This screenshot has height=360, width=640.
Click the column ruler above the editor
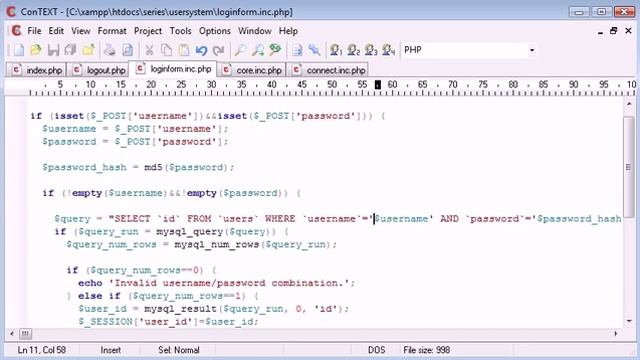click(x=320, y=87)
